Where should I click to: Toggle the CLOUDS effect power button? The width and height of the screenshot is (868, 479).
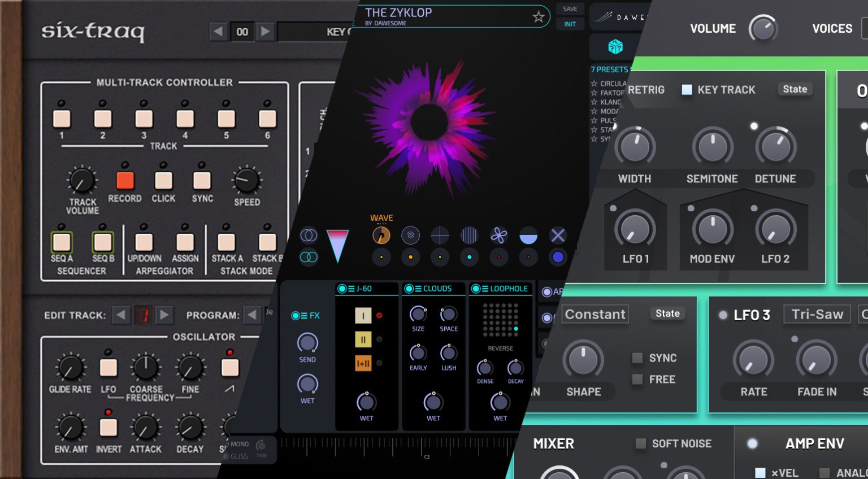coord(409,289)
